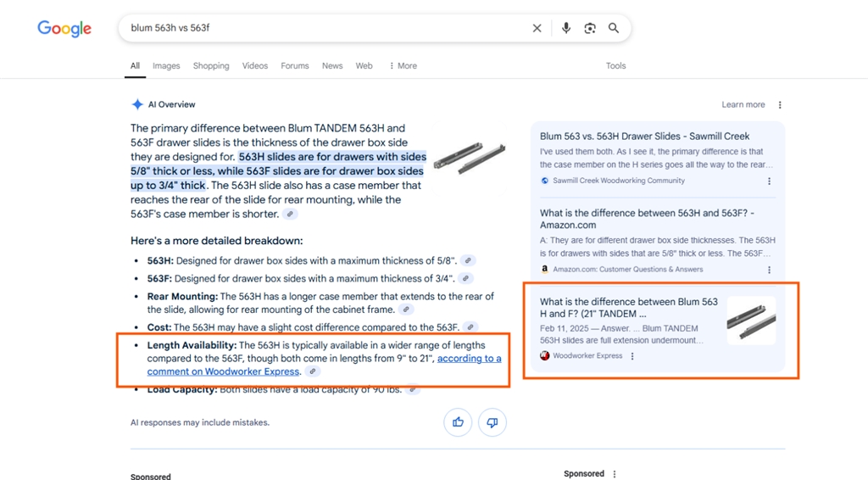The image size is (868, 480).
Task: Open source link icon on the Cost bullet
Action: tap(470, 327)
